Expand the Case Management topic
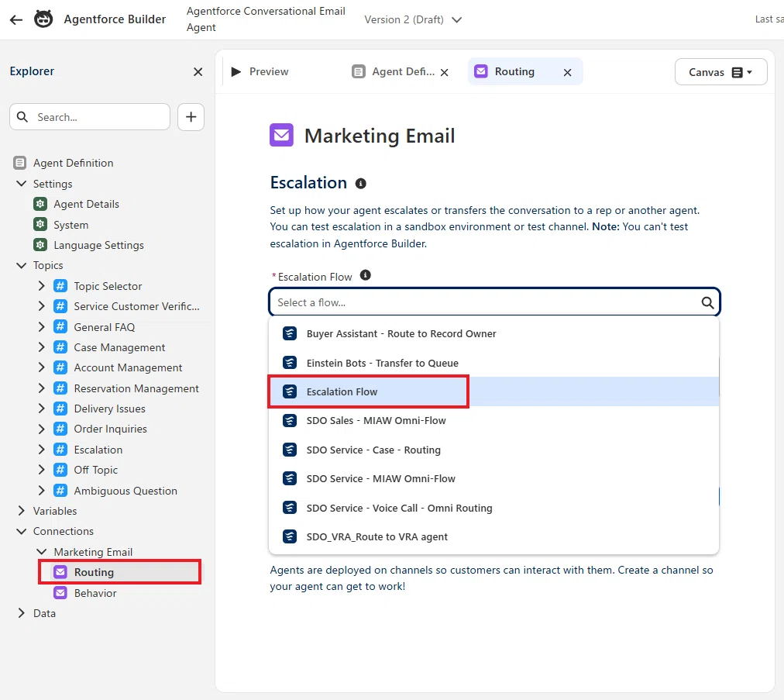The width and height of the screenshot is (784, 700). (x=42, y=347)
